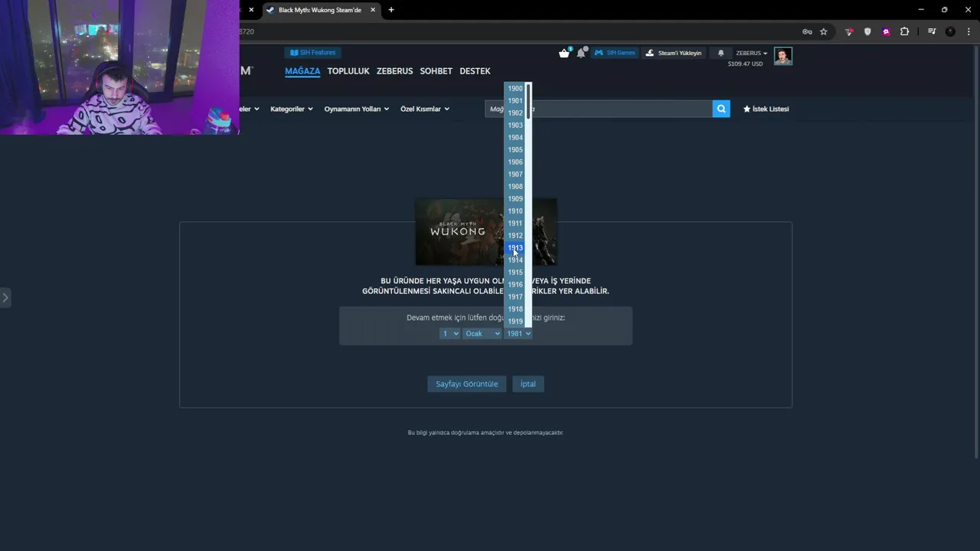Focus the store search input field

click(599, 109)
